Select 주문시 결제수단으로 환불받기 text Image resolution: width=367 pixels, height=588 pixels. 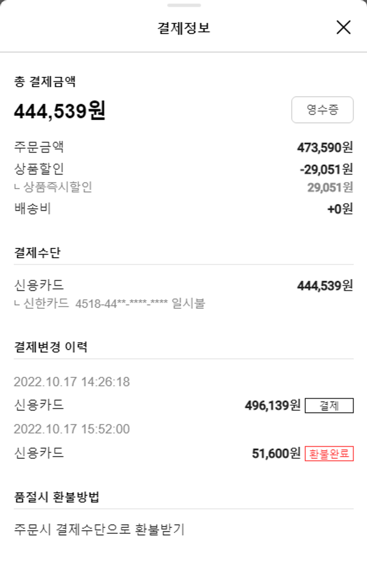99,529
